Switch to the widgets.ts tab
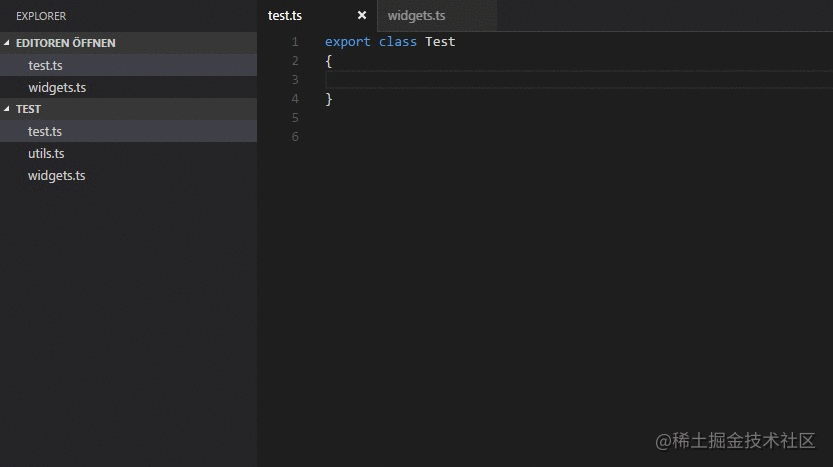The height and width of the screenshot is (467, 833). click(416, 16)
